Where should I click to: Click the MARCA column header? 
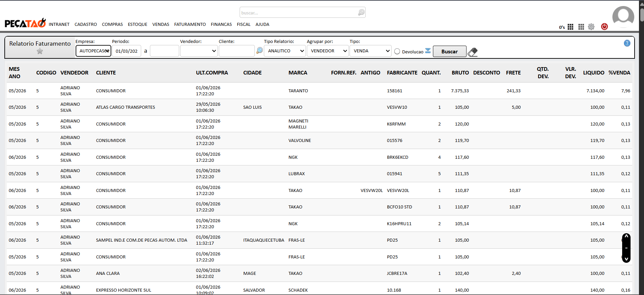click(x=298, y=73)
